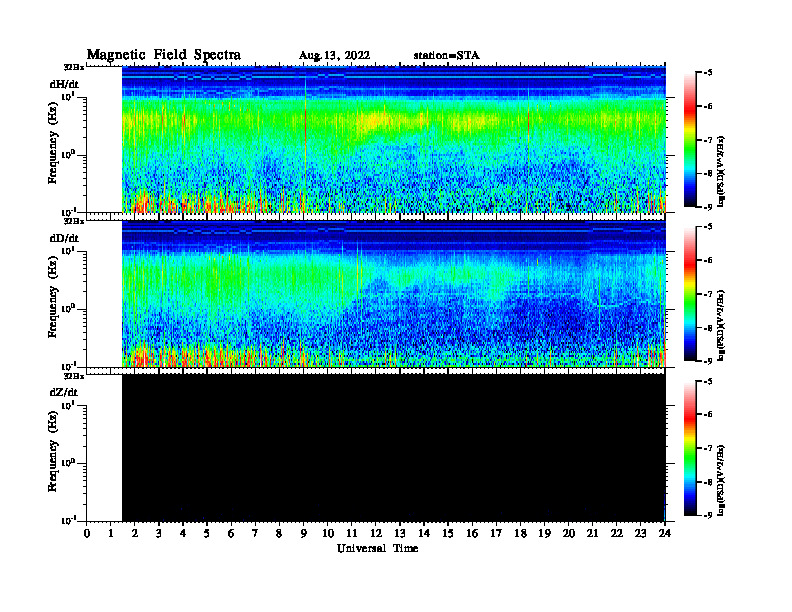This screenshot has height=612, width=792.
Task: Click hour 13 on the Universal Time axis
Action: (400, 533)
